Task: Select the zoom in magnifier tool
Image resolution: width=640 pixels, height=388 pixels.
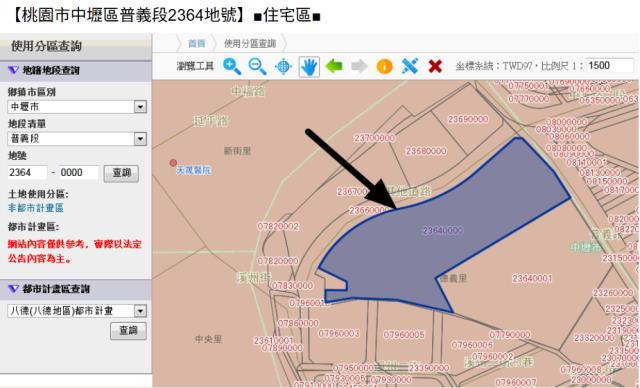Action: click(232, 66)
